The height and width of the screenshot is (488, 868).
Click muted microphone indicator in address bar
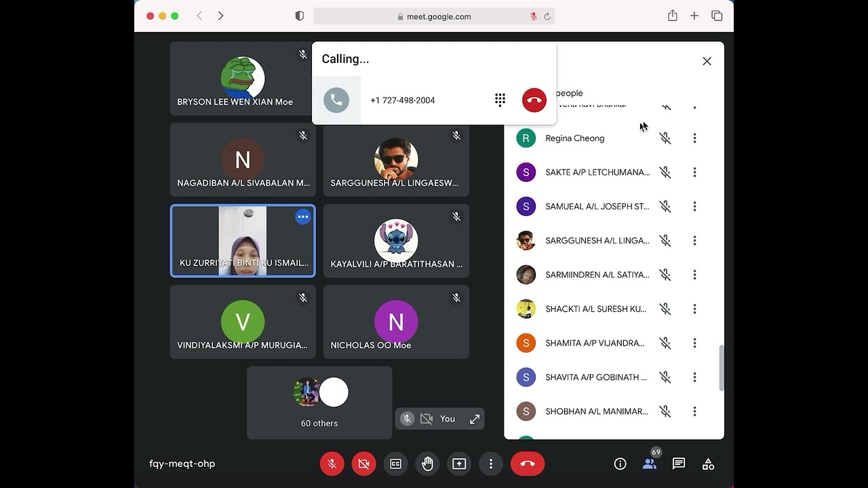534,16
